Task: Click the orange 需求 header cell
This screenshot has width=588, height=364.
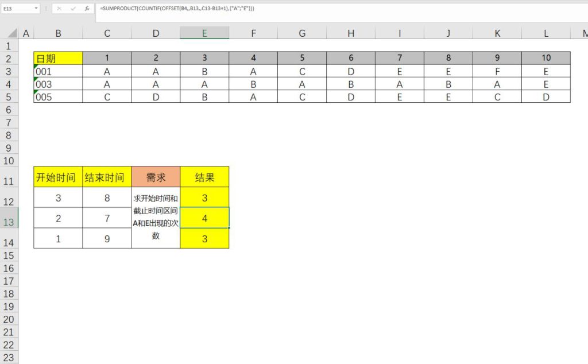Action: click(156, 177)
